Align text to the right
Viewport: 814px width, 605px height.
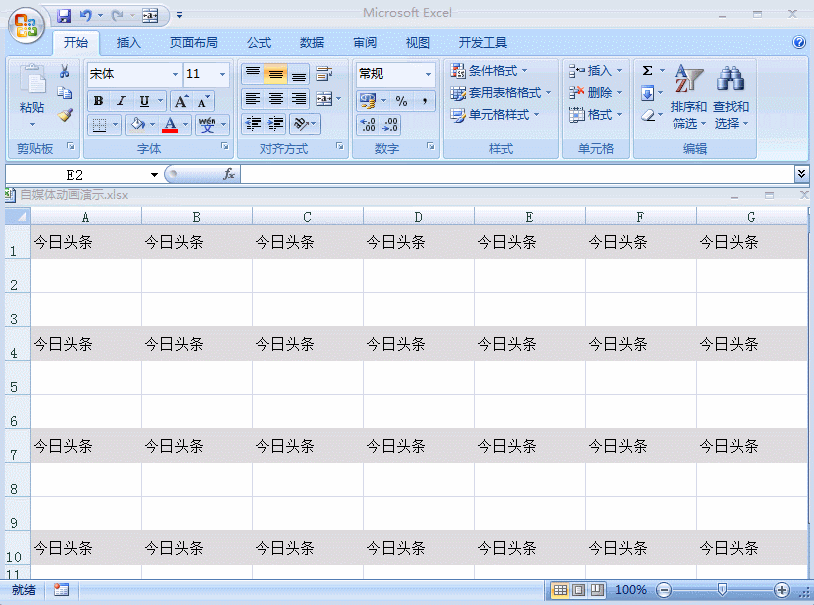click(x=299, y=98)
